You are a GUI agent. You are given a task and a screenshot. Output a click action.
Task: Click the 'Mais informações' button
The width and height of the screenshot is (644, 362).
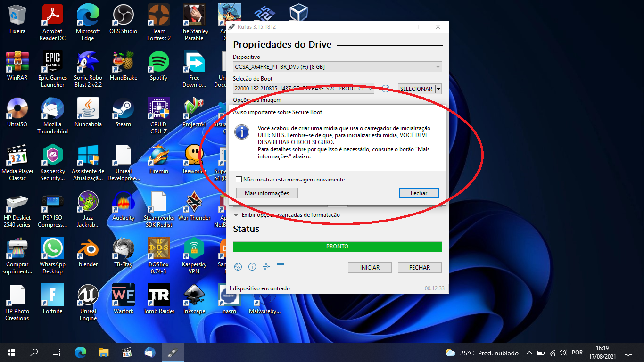point(267,193)
